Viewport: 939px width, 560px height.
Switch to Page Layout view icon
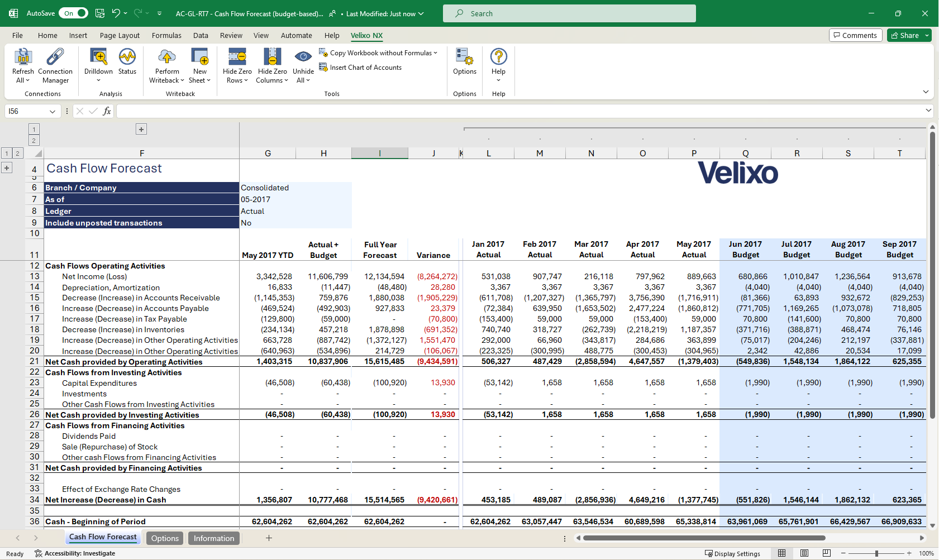804,553
